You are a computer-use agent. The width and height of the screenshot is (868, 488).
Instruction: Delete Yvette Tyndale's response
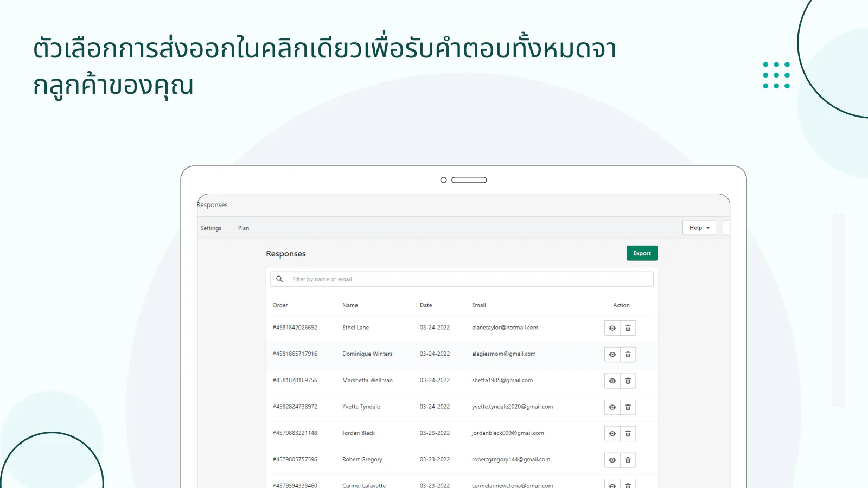(x=628, y=407)
